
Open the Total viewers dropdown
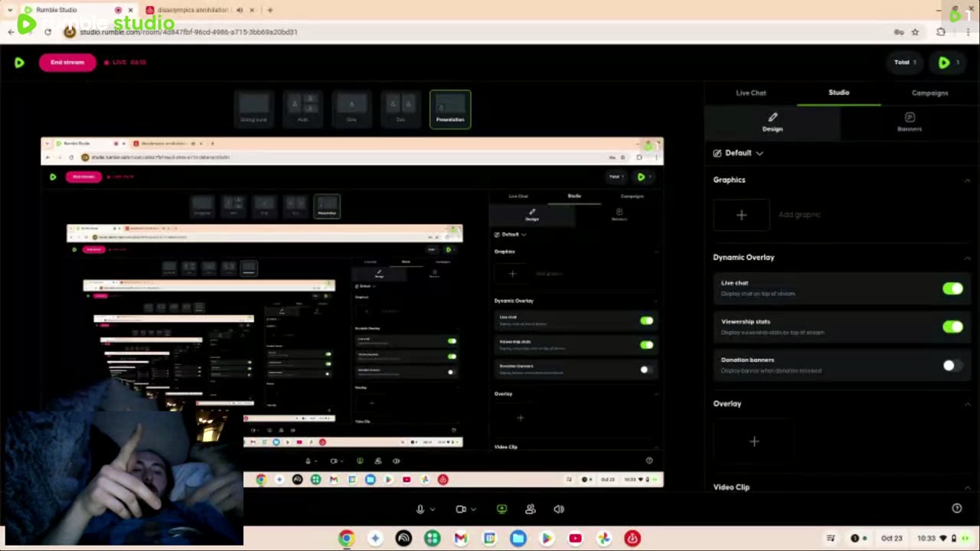click(905, 62)
